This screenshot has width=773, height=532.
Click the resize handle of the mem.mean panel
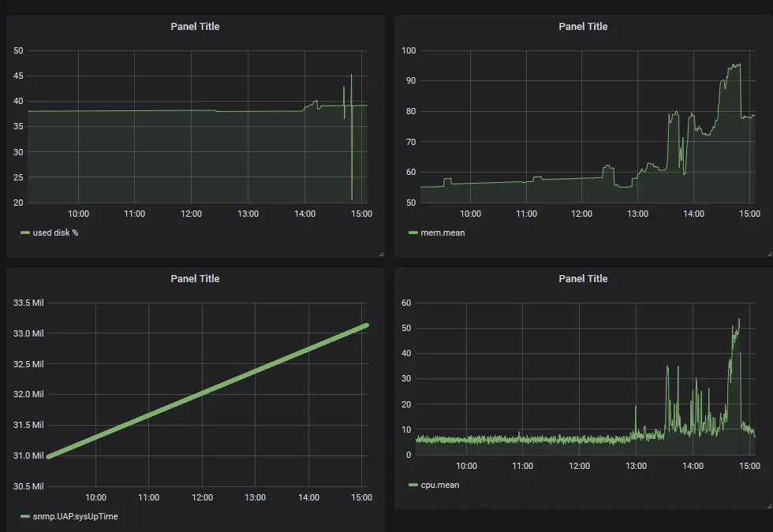(x=769, y=254)
